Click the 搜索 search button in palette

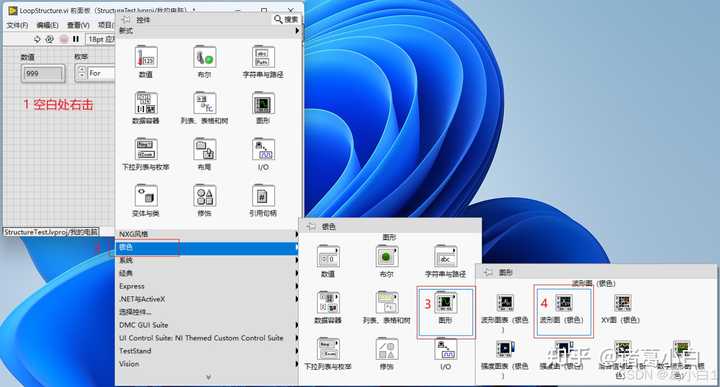pos(286,19)
